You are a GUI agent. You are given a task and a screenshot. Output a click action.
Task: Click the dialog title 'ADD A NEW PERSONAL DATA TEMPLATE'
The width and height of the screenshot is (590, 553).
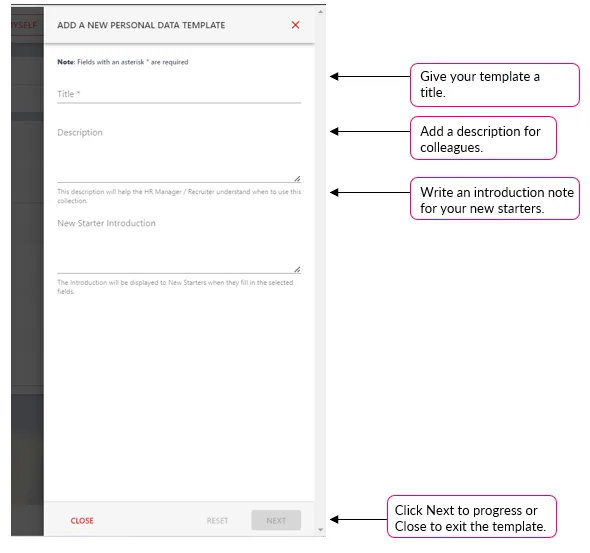[141, 25]
